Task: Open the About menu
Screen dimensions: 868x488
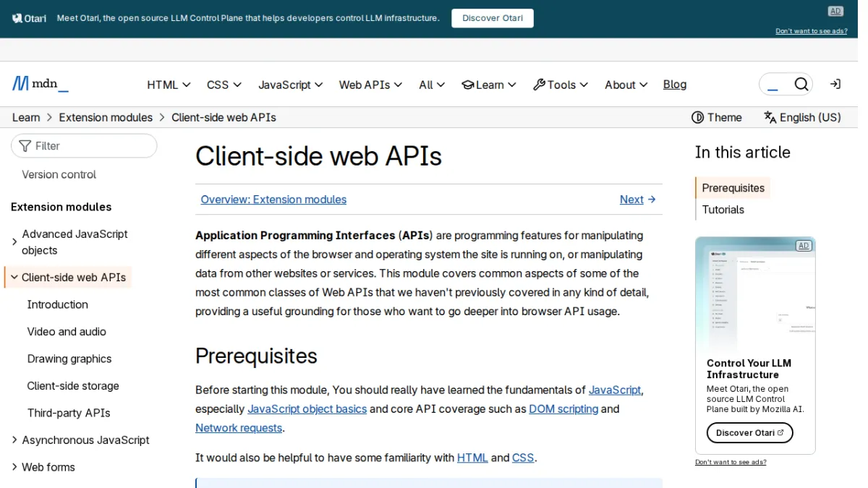Action: (x=626, y=85)
